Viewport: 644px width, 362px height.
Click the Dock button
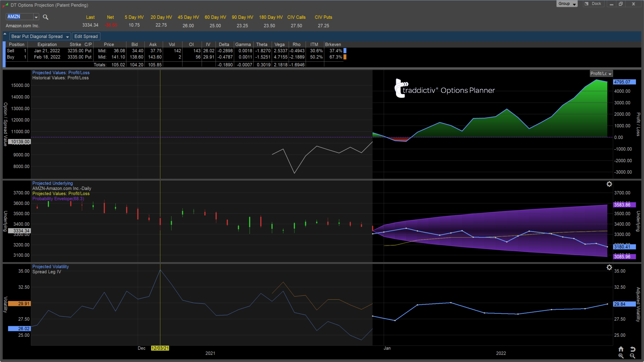(593, 4)
